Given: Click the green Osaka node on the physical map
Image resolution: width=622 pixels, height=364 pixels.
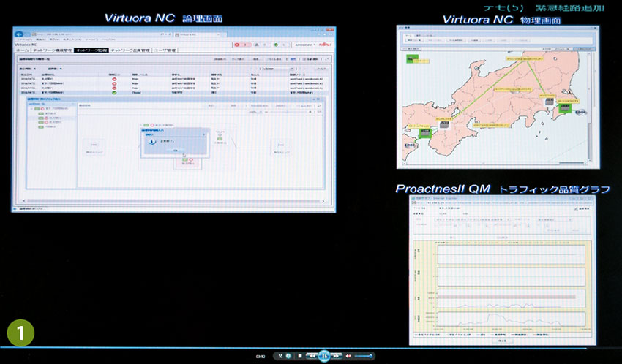Looking at the screenshot, I should pyautogui.click(x=426, y=133).
